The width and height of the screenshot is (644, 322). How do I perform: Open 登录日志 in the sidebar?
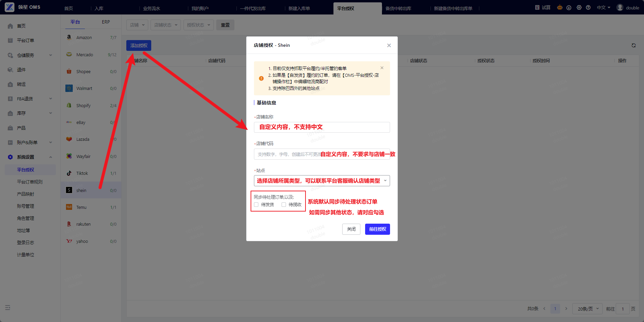(x=26, y=243)
